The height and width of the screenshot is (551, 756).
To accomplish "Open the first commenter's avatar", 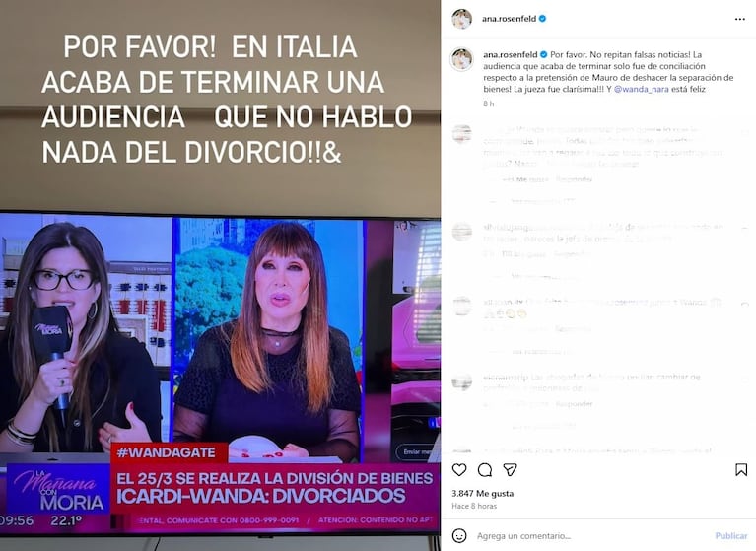I will (x=461, y=134).
